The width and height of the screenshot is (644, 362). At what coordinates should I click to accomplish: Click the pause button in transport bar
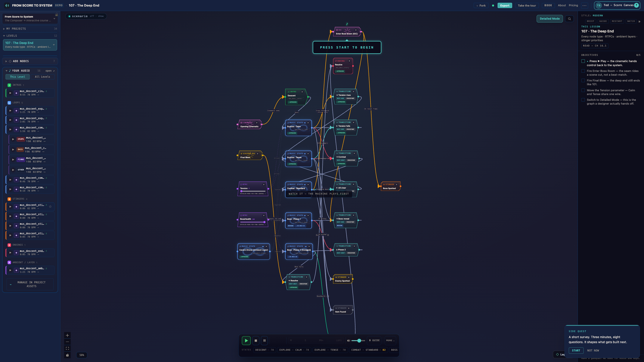(264, 341)
